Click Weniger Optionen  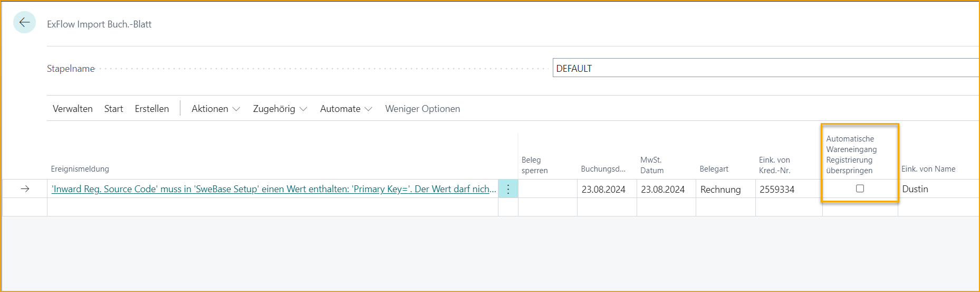click(x=422, y=109)
